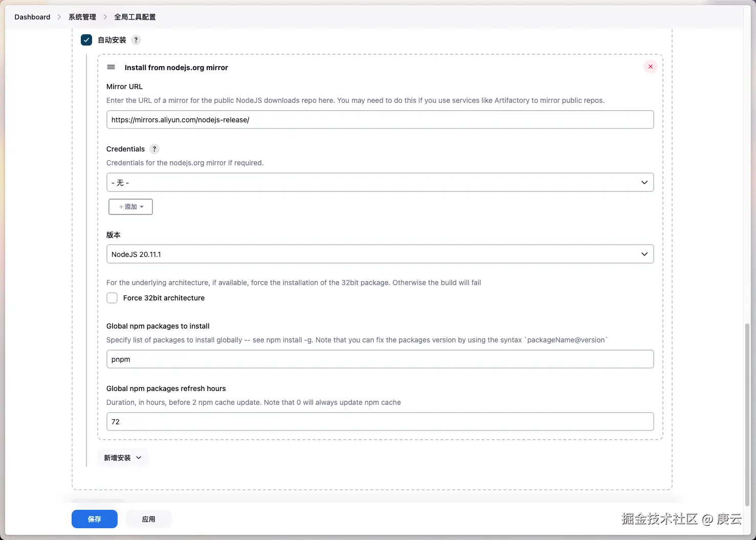Open help icon next to Credentials
This screenshot has height=540, width=756.
[x=154, y=149]
